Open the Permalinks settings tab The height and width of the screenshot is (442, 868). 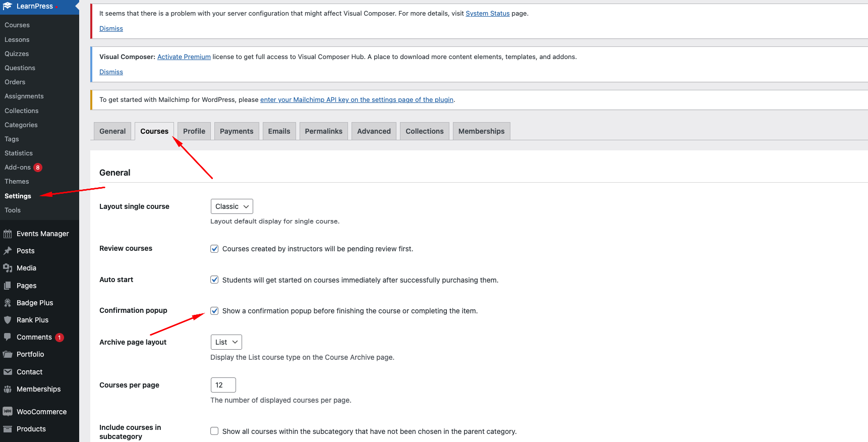coord(323,131)
